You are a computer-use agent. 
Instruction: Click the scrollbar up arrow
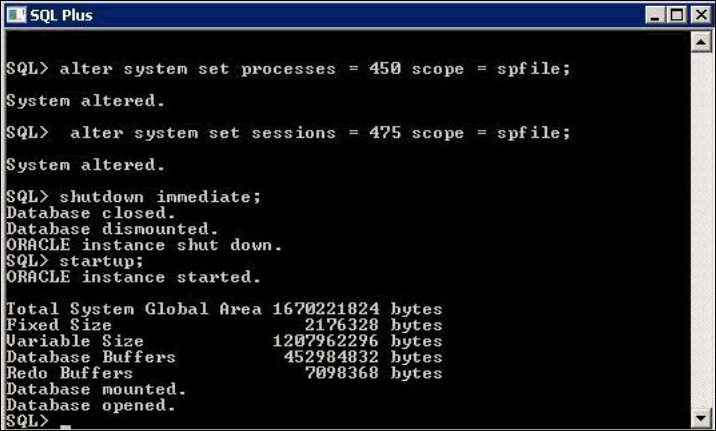[700, 41]
